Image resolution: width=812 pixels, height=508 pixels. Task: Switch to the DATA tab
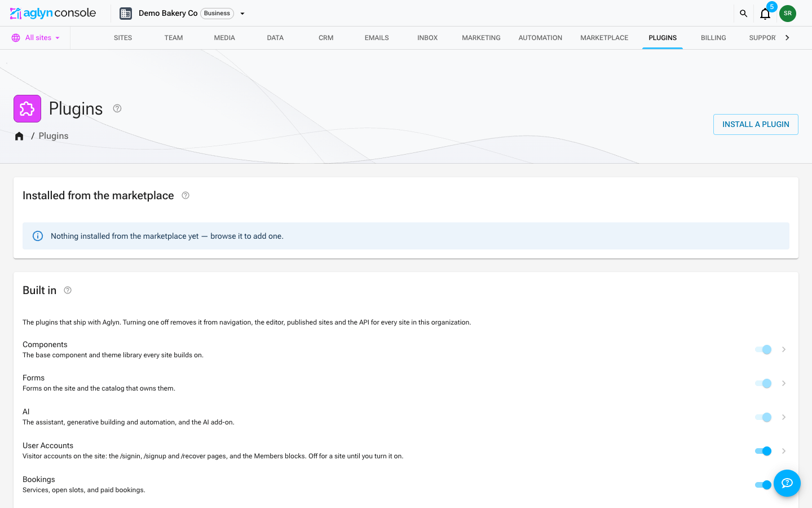(x=275, y=38)
